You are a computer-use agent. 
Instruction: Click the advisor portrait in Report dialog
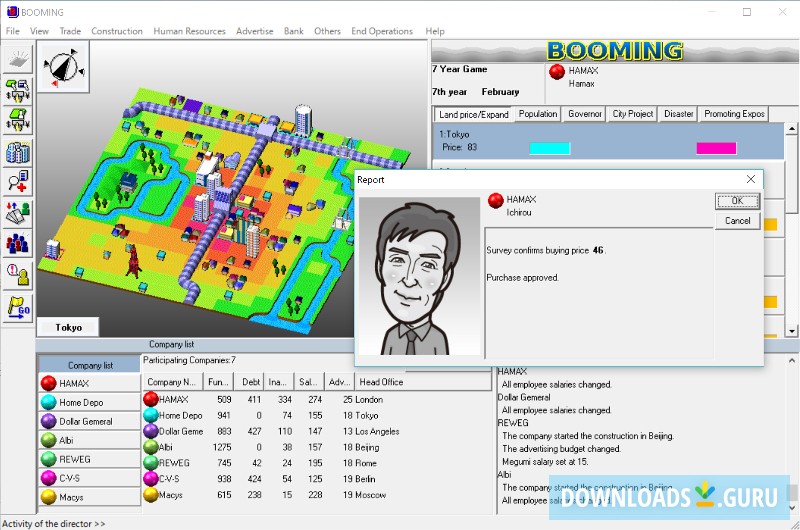point(419,276)
